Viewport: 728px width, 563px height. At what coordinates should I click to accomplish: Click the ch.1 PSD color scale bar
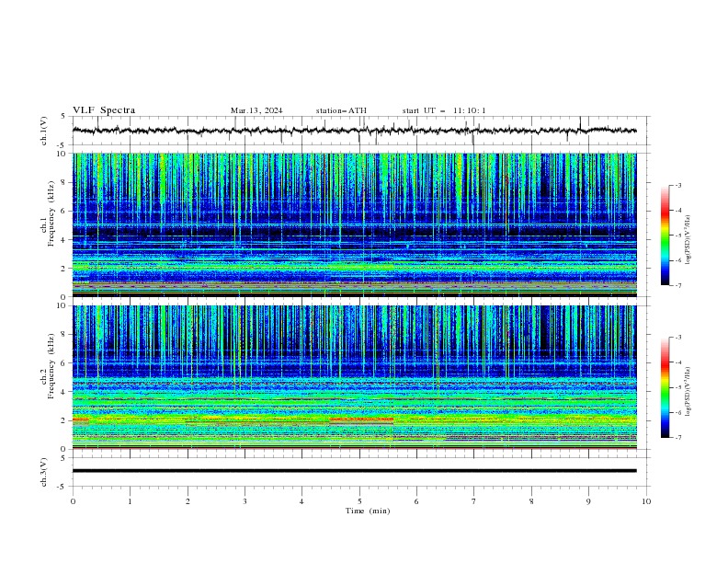pyautogui.click(x=665, y=236)
